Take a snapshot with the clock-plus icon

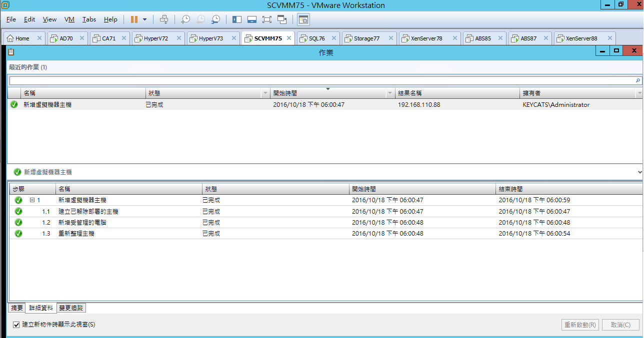pos(185,19)
